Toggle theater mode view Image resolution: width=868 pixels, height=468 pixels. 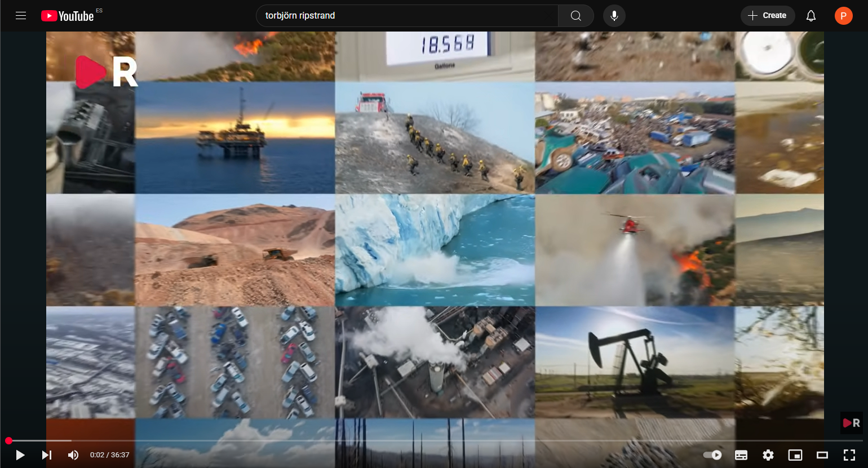(822, 455)
